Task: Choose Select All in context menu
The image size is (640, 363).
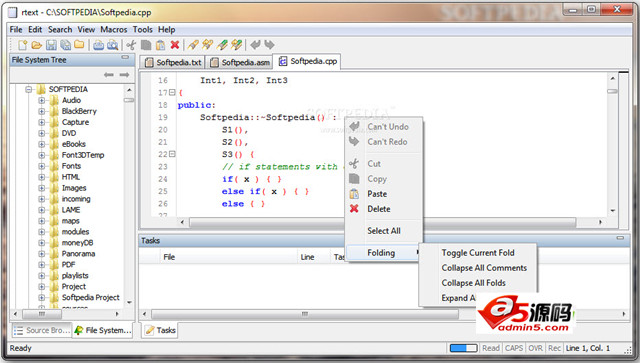Action: pos(384,231)
